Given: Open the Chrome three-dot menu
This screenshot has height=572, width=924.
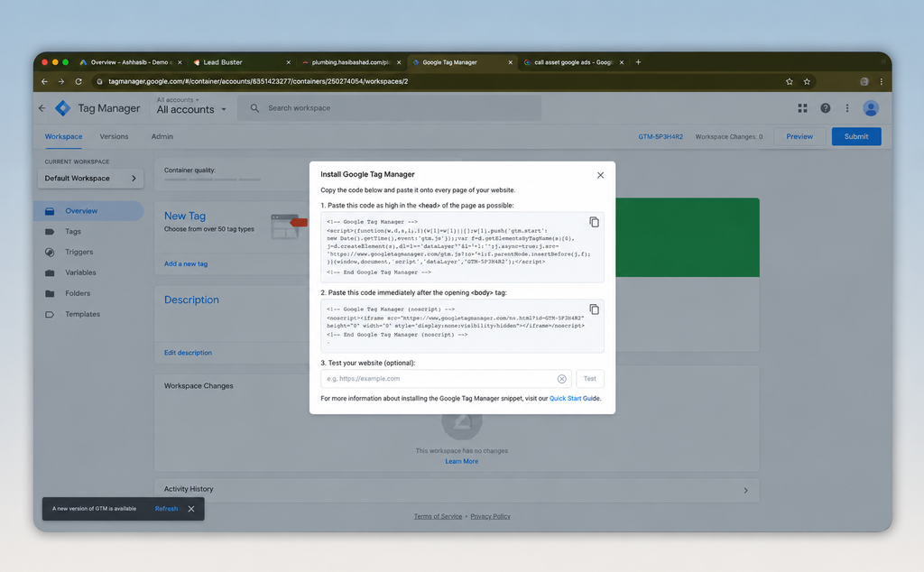Looking at the screenshot, I should (881, 82).
